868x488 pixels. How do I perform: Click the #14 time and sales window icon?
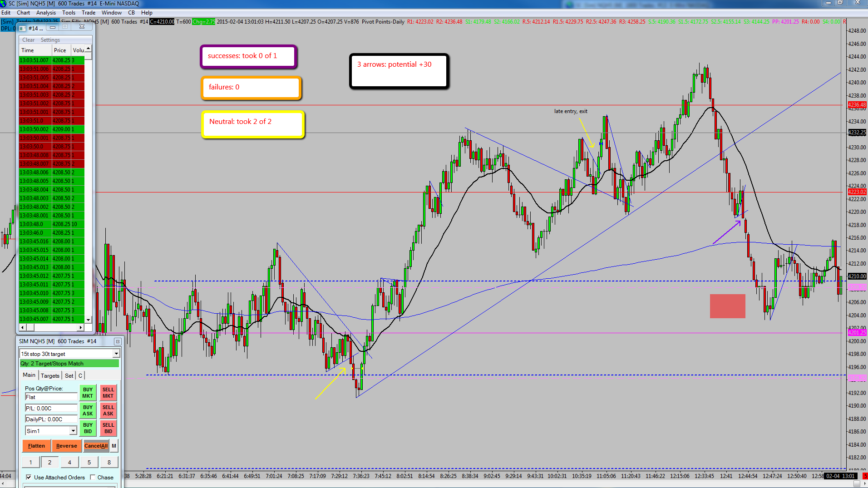(22, 28)
